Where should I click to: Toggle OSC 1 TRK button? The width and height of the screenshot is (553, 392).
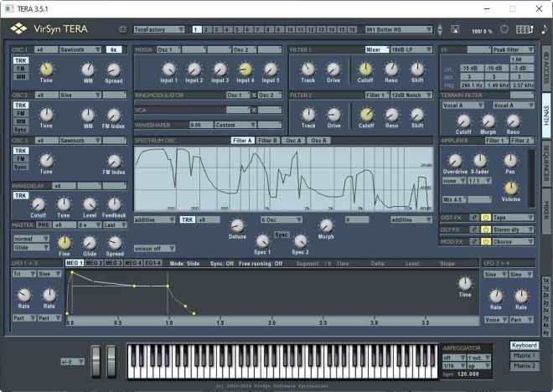(x=20, y=60)
